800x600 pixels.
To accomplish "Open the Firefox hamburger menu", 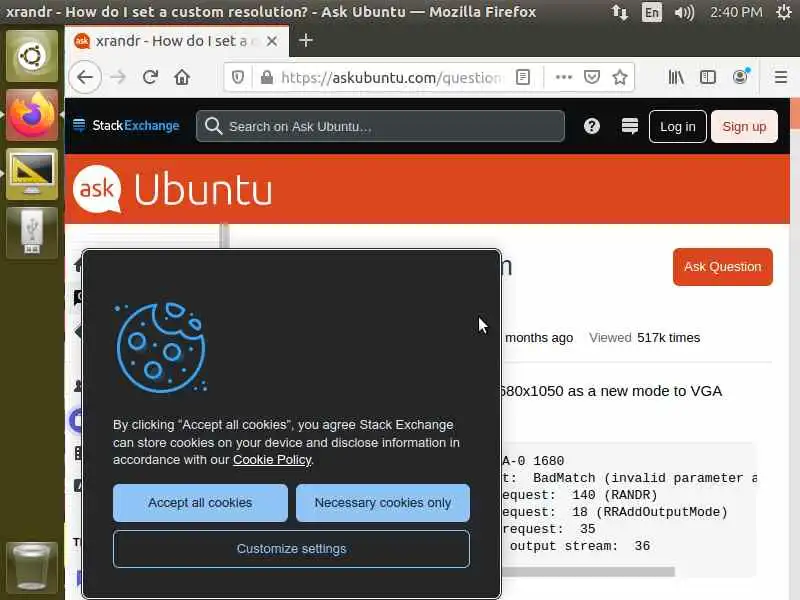I will tap(781, 77).
